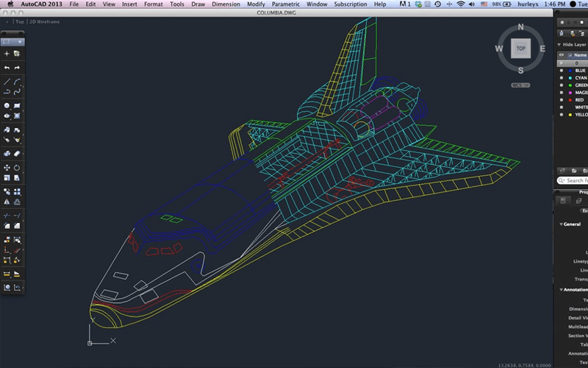Screen dimensions: 588x368
Task: Select the Rectangle tool
Action: tap(17, 105)
